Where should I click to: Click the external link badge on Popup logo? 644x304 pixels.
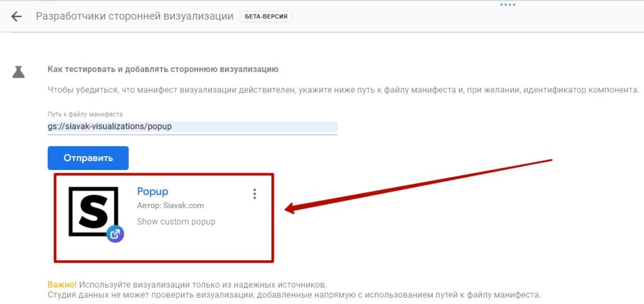coord(115,234)
